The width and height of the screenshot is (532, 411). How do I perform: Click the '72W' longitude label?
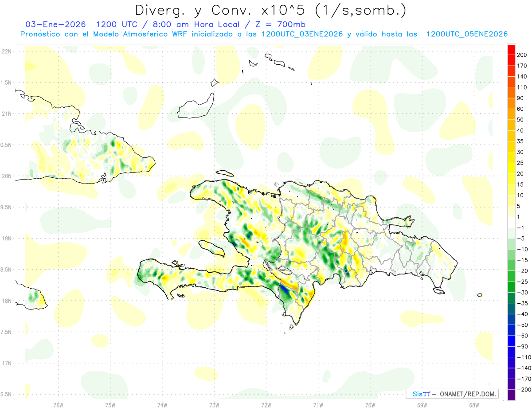tap(266, 405)
